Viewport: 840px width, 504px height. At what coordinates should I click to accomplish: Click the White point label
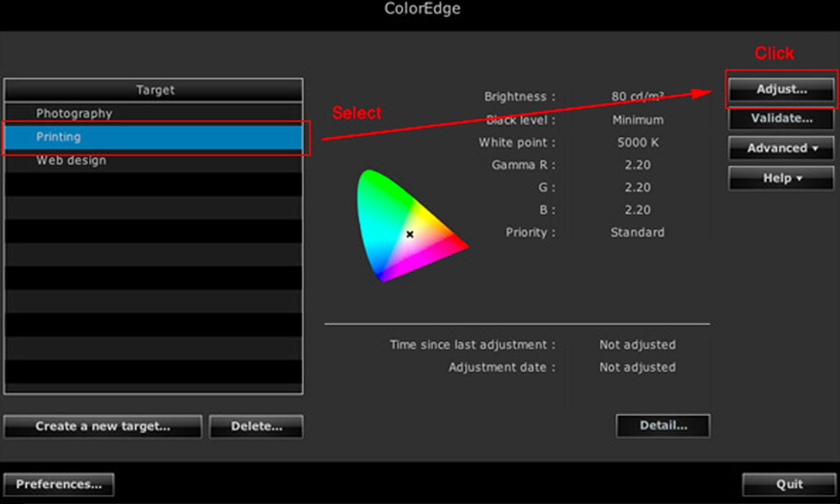[517, 142]
